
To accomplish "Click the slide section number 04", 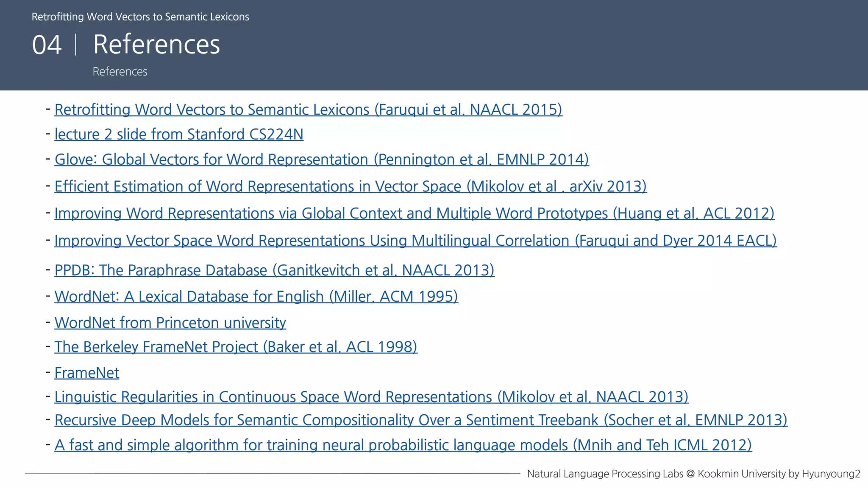I will (x=47, y=45).
